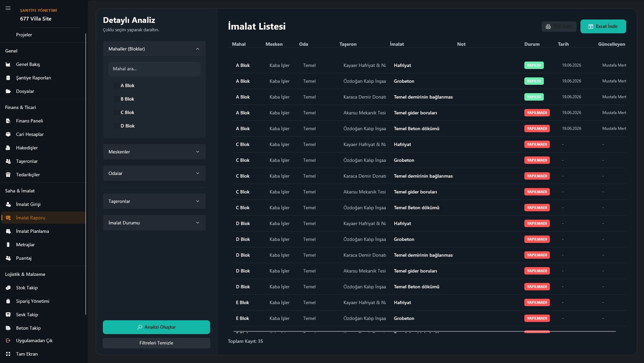
Task: Click the sidebar vertical scrollbar
Action: (86, 174)
